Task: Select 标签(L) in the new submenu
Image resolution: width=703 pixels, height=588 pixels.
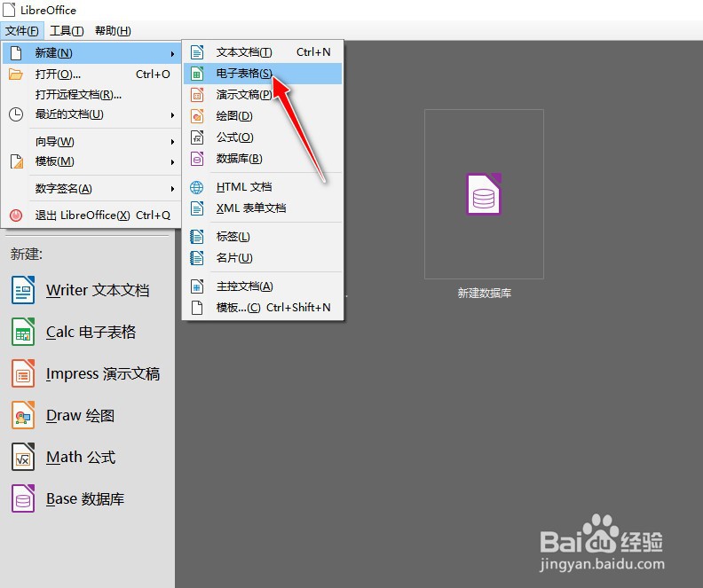Action: tap(263, 237)
